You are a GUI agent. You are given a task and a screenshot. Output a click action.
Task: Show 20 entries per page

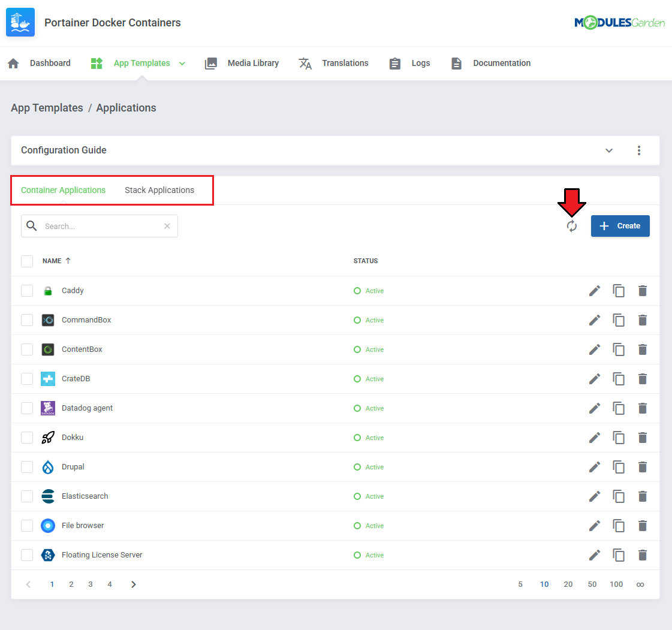pos(568,584)
